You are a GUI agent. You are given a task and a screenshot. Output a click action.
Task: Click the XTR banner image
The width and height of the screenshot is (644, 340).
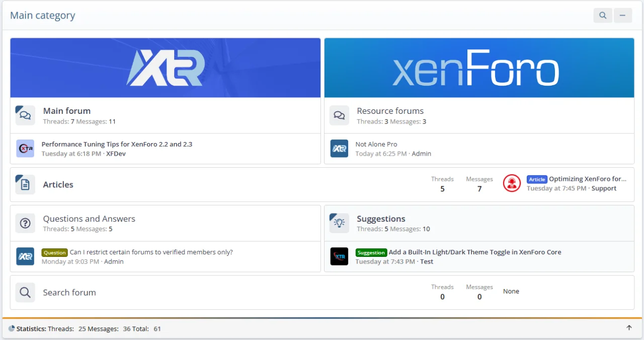[165, 68]
